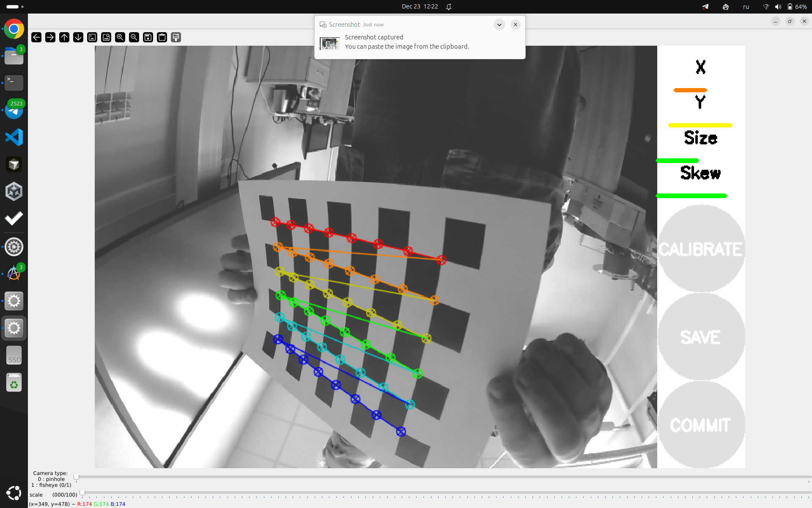
Task: Open the clipboard toolbar icon
Action: point(162,37)
